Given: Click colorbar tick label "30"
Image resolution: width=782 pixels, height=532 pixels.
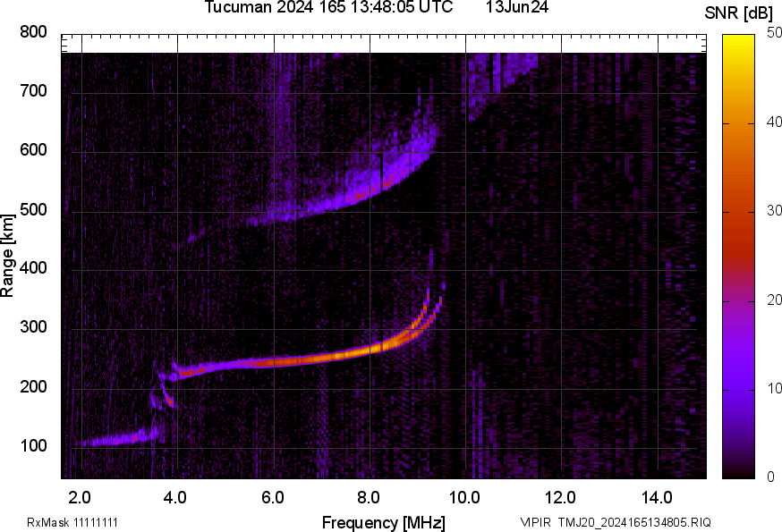Looking at the screenshot, I should [x=774, y=211].
